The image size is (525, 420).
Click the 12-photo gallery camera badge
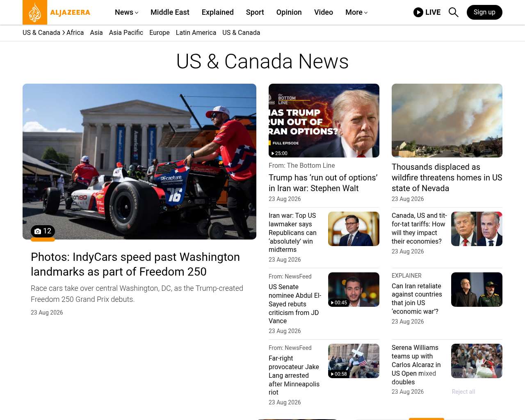click(43, 231)
